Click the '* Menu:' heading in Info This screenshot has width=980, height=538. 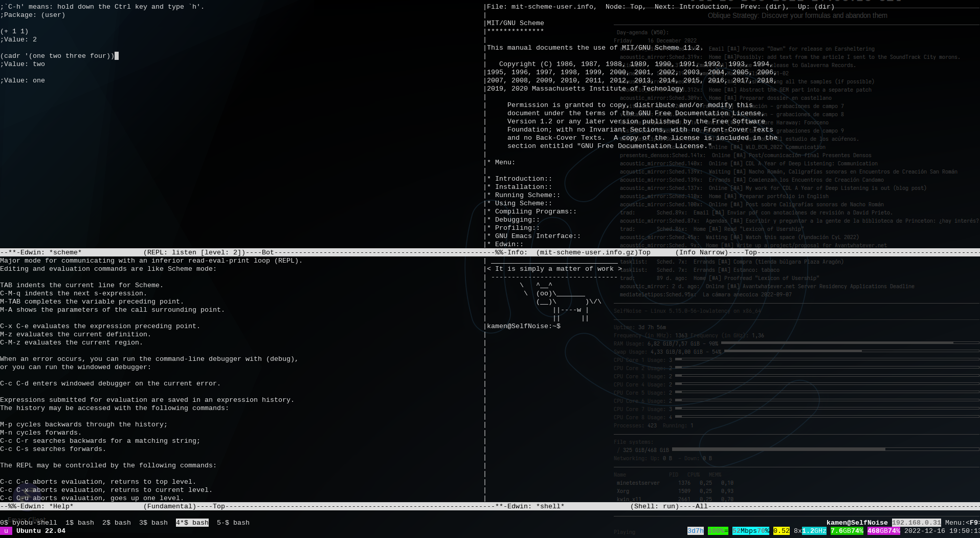[501, 162]
